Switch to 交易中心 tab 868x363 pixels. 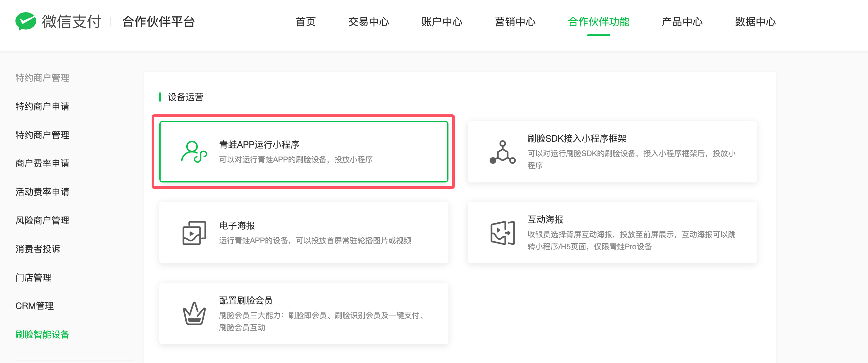point(369,22)
